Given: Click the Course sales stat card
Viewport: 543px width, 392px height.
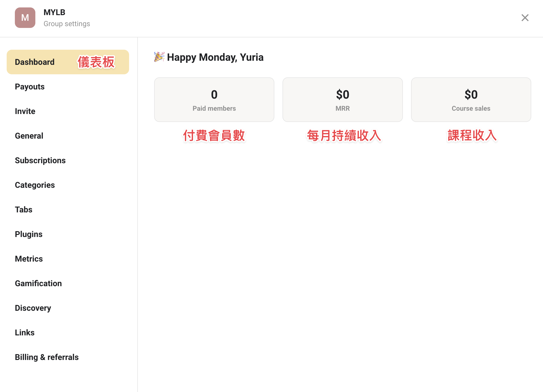Looking at the screenshot, I should (x=471, y=100).
